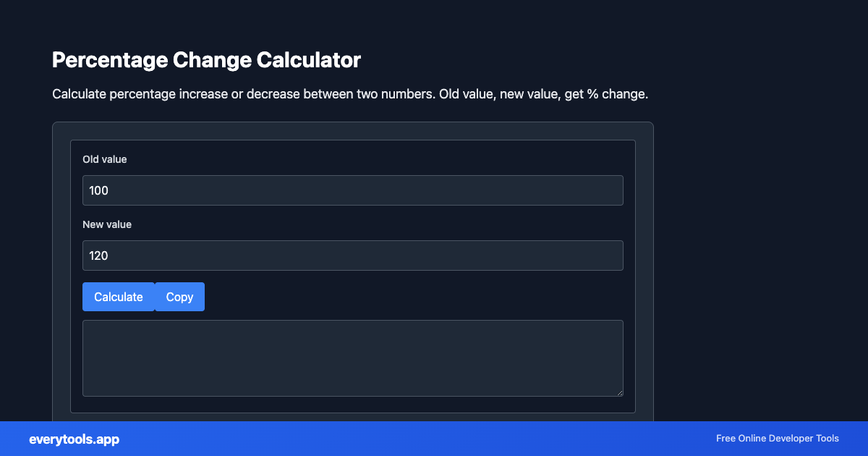The height and width of the screenshot is (456, 868).
Task: Select the value 120 in New value
Action: [x=97, y=255]
